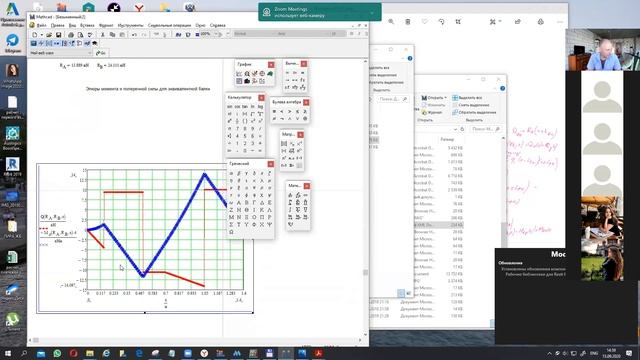This screenshot has height=360, width=640.
Task: Click the Go button in Mathcad
Action: [101, 53]
